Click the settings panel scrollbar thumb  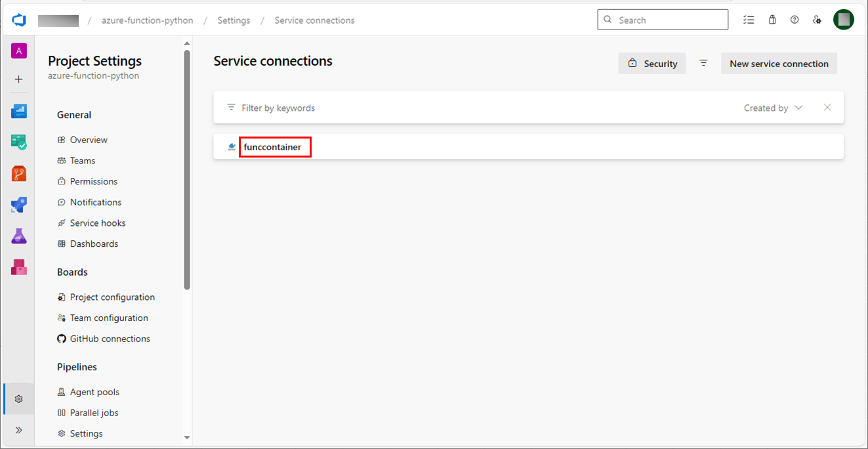[187, 169]
